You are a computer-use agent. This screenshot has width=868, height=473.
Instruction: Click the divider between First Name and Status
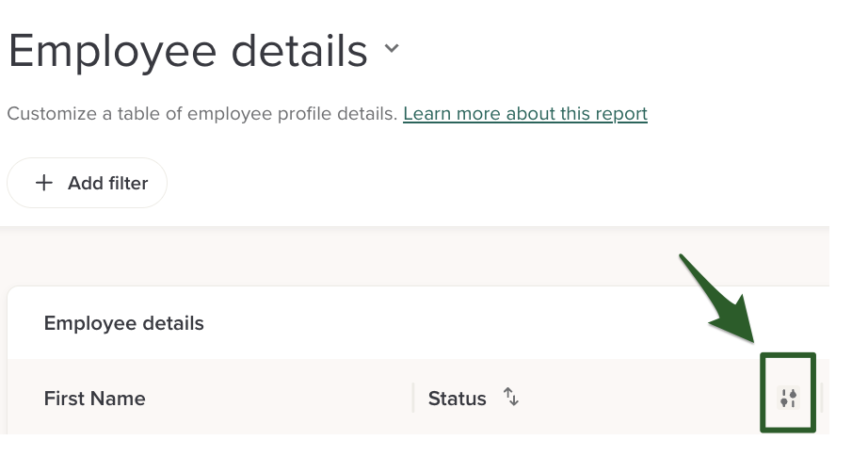coord(412,398)
